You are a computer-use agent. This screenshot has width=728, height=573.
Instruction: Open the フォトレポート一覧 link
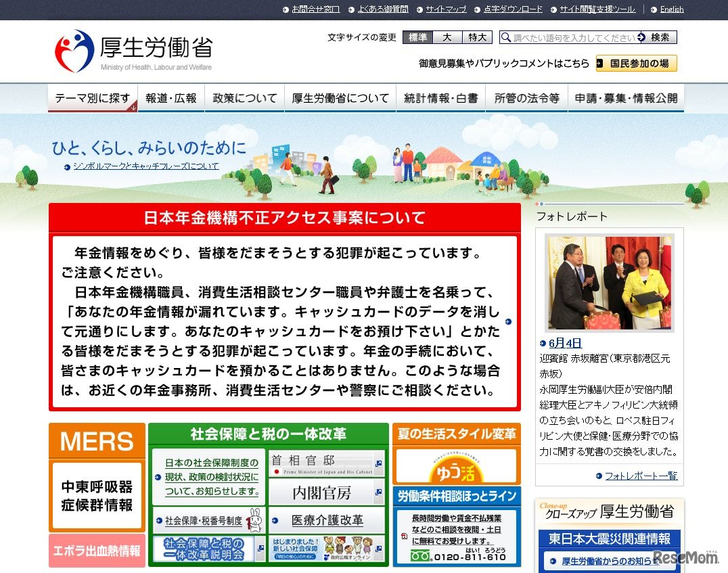pyautogui.click(x=641, y=476)
